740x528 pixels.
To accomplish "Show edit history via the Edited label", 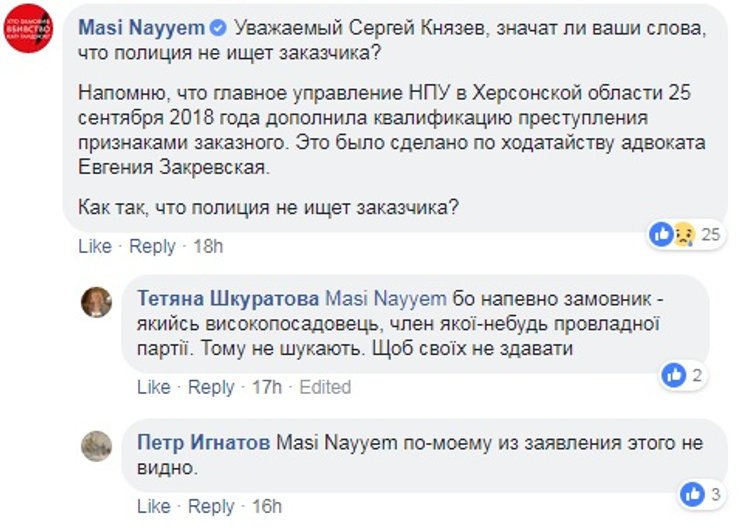I will click(x=326, y=387).
